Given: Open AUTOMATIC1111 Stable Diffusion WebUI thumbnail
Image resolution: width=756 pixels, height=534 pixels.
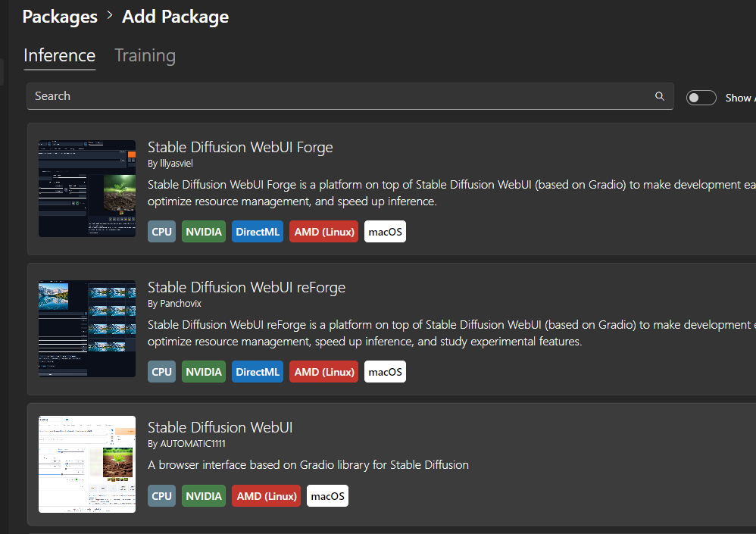Looking at the screenshot, I should click(x=87, y=464).
